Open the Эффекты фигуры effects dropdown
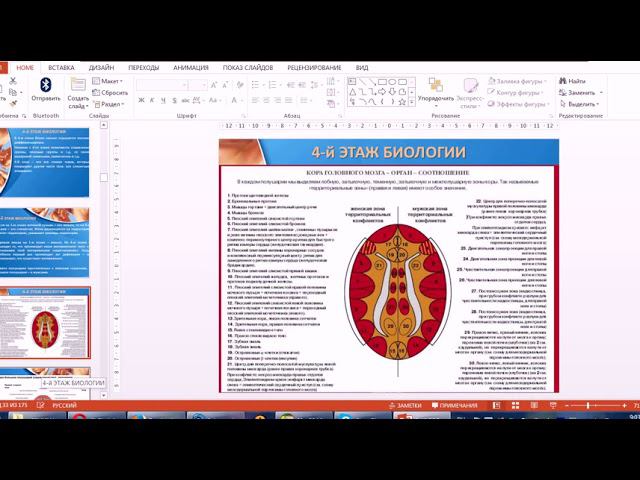This screenshot has width=640, height=480. [518, 104]
